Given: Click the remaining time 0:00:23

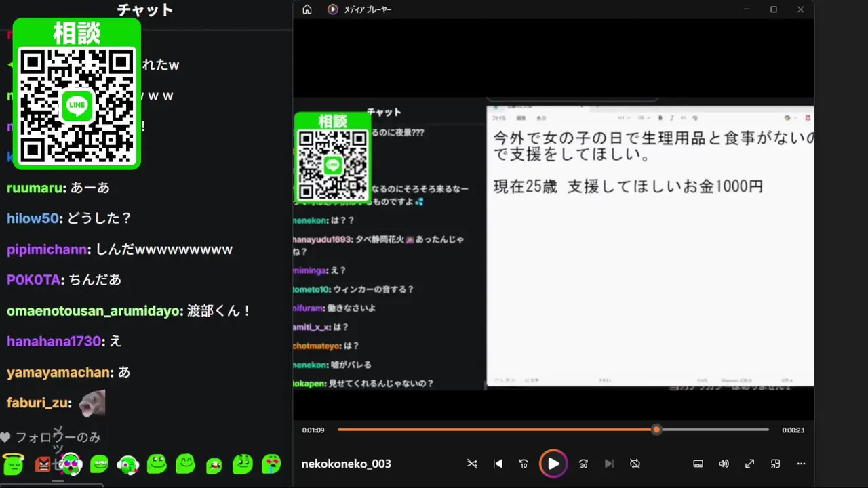Looking at the screenshot, I should 793,430.
